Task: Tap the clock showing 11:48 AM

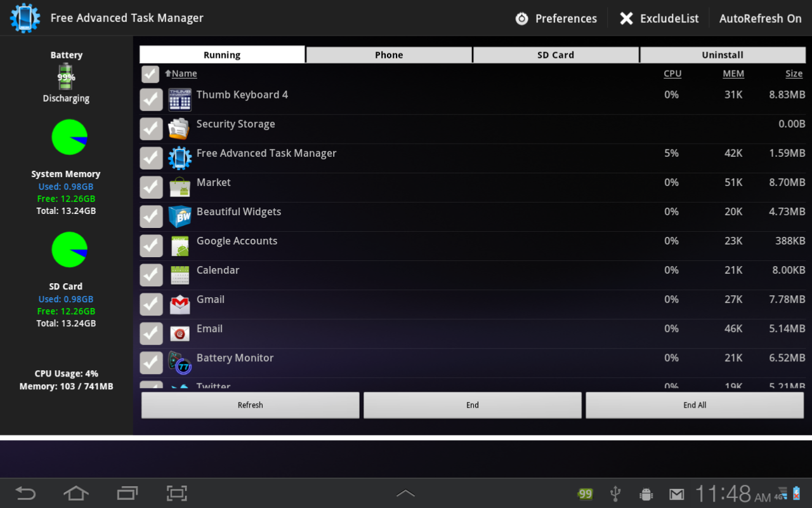Action: coord(733,493)
